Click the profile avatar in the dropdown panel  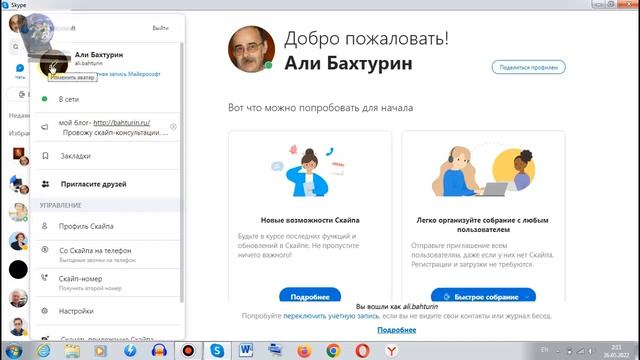coord(54,63)
